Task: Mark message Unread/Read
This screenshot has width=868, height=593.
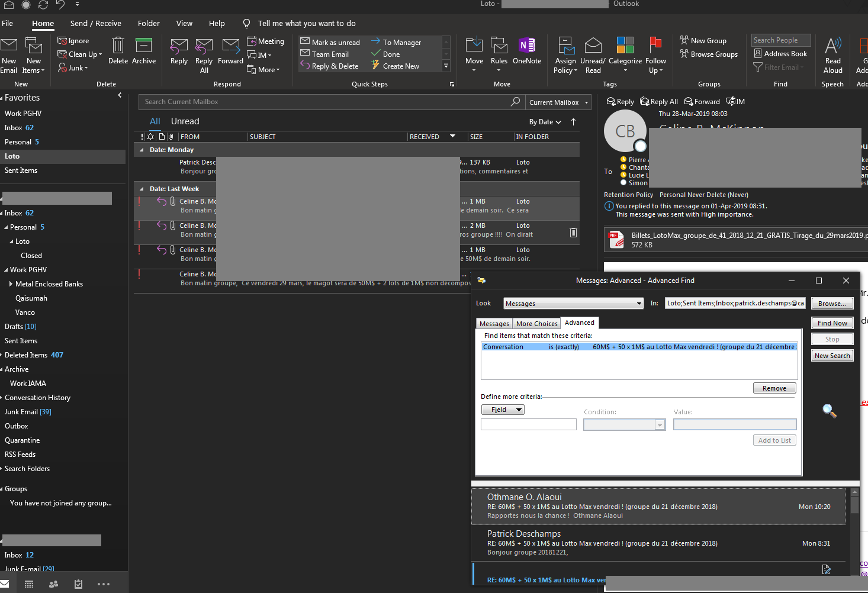Action: 593,55
